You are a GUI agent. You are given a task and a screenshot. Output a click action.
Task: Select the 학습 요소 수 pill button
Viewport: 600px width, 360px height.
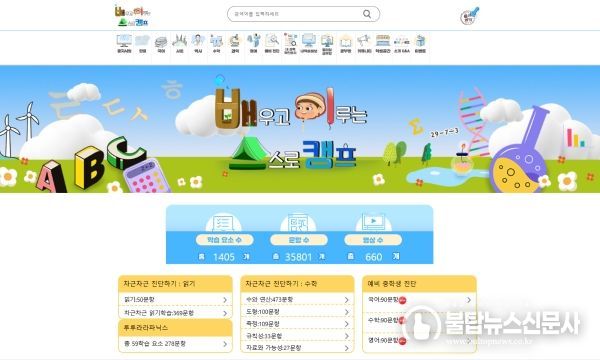pyautogui.click(x=225, y=240)
